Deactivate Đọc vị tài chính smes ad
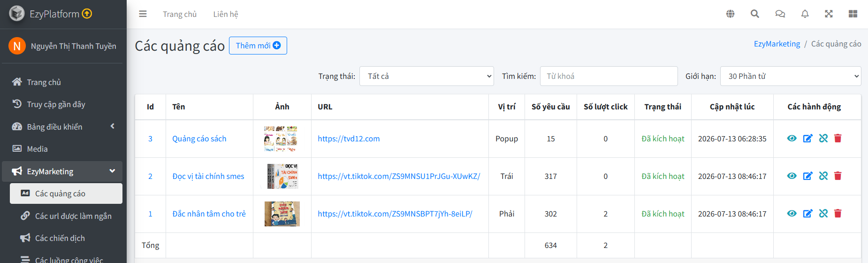Screen dimensions: 868x263 [823, 176]
